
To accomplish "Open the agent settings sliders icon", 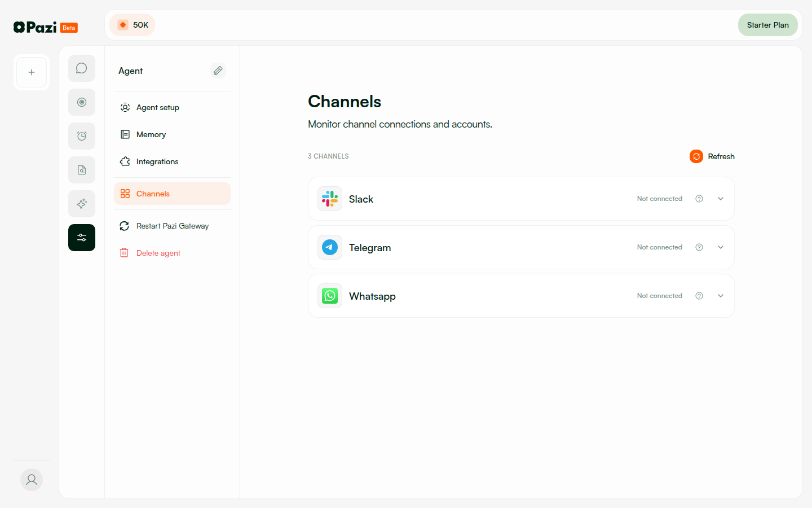I will (x=82, y=237).
